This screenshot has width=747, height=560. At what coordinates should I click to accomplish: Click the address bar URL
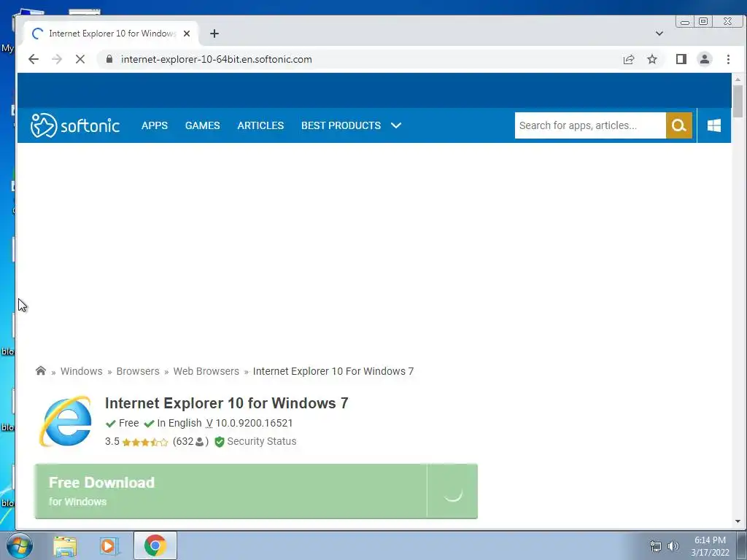tap(216, 59)
